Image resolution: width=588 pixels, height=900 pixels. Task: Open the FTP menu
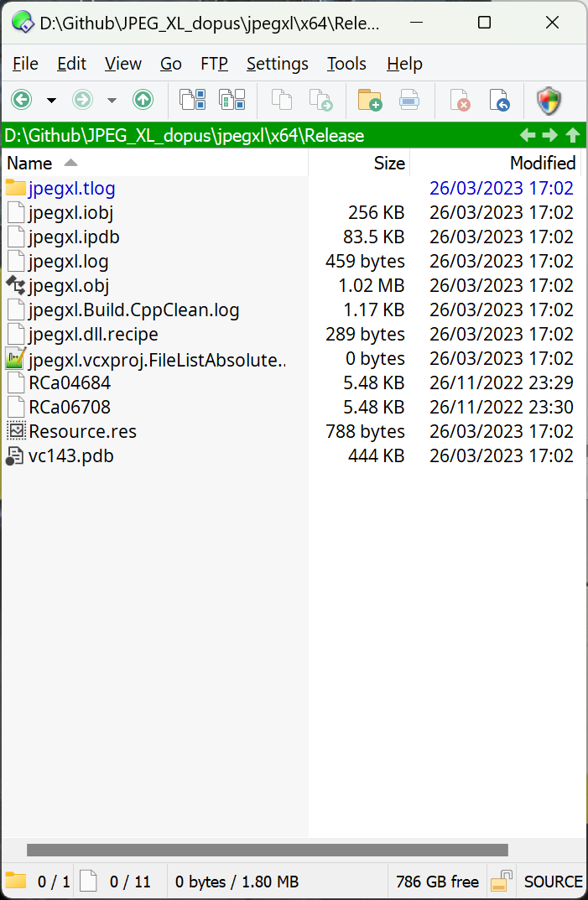214,64
